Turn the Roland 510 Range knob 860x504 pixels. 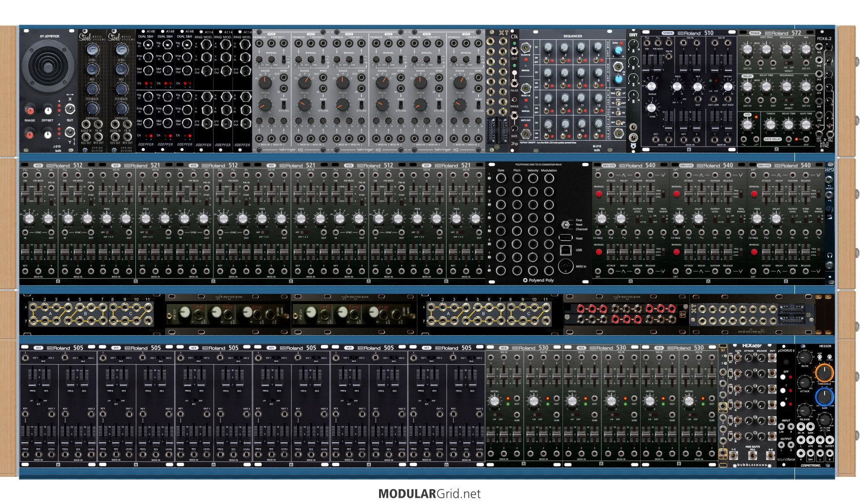[x=652, y=86]
